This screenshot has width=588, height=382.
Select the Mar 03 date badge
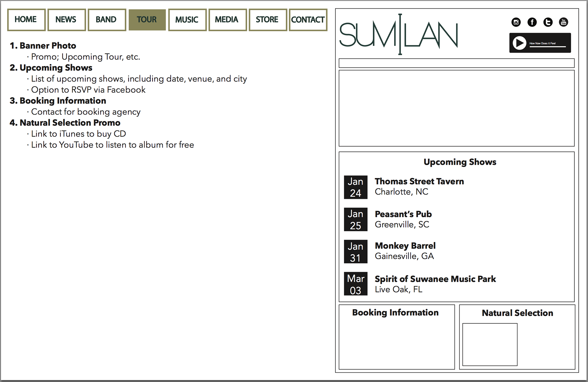coord(356,284)
